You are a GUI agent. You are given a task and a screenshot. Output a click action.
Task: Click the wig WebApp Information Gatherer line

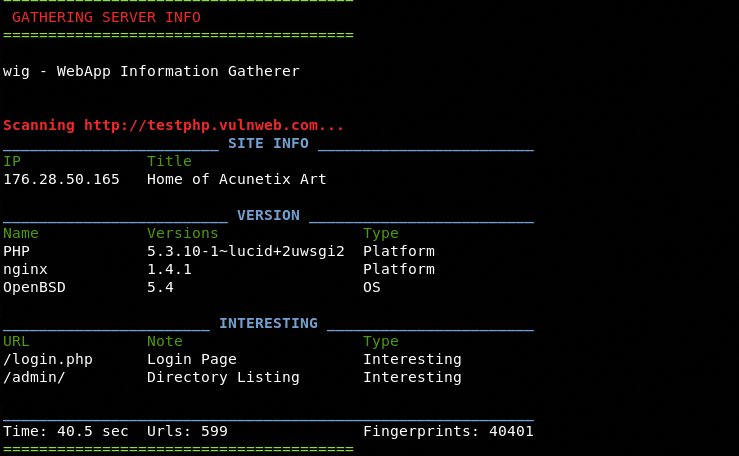pos(151,71)
